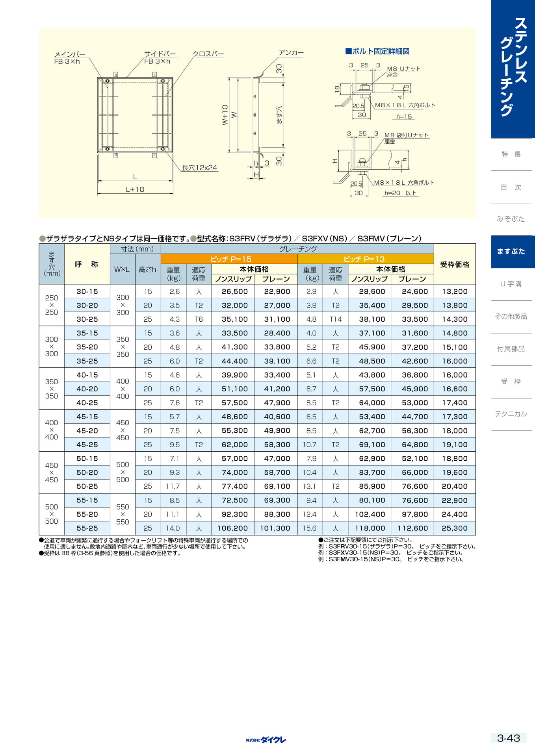The height and width of the screenshot is (756, 535).
Task: Open the 目次 side tab
Action: (x=511, y=187)
